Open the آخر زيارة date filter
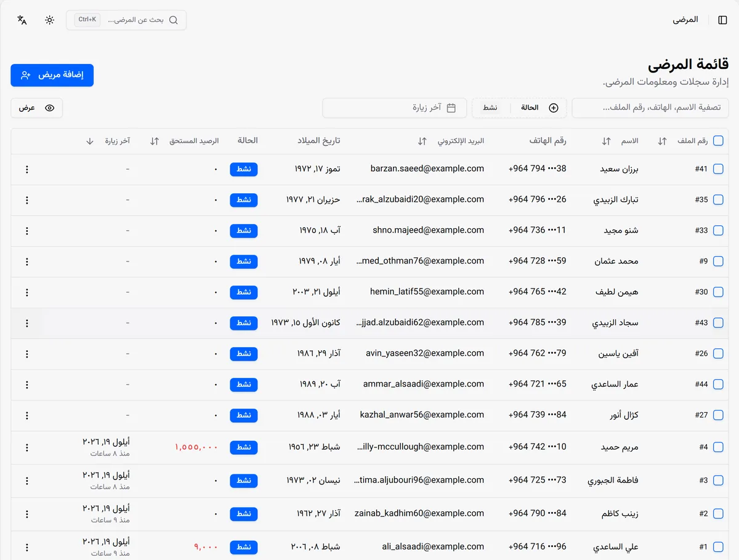 395,108
